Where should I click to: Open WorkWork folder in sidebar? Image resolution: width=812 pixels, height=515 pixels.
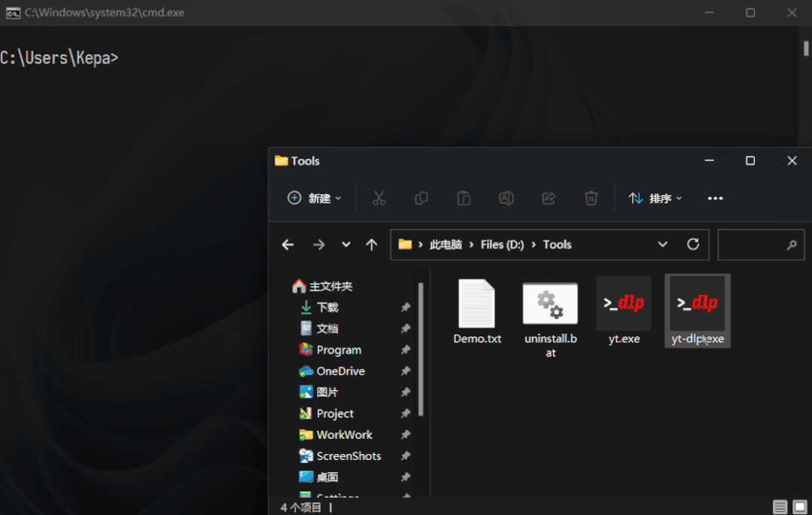pyautogui.click(x=336, y=434)
